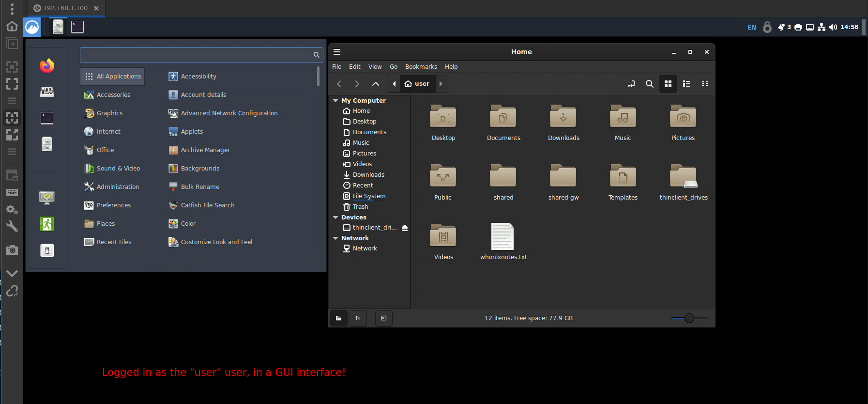This screenshot has height=404, width=868.
Task: Collapse the My Computer section
Action: pyautogui.click(x=335, y=101)
